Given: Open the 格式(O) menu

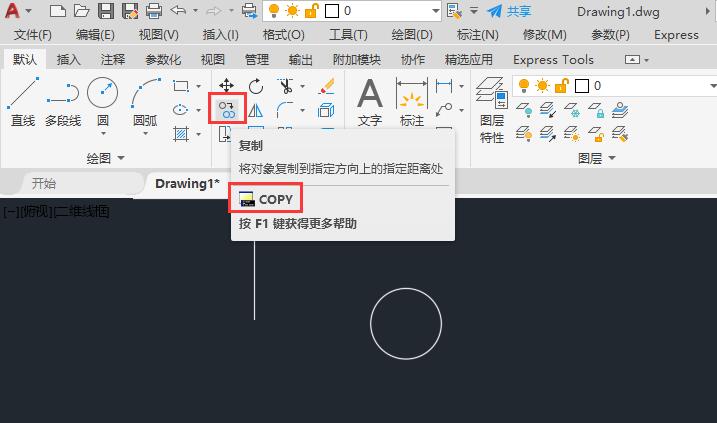Looking at the screenshot, I should (284, 35).
